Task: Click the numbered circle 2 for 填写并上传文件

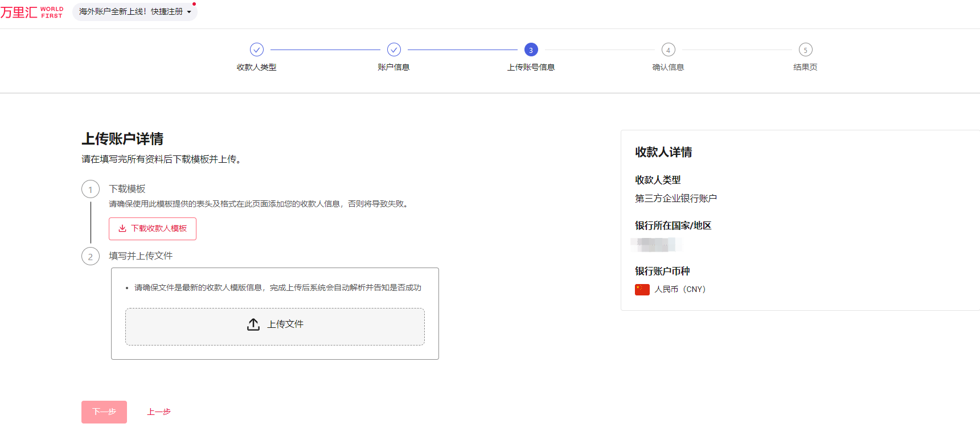Action: coord(91,256)
